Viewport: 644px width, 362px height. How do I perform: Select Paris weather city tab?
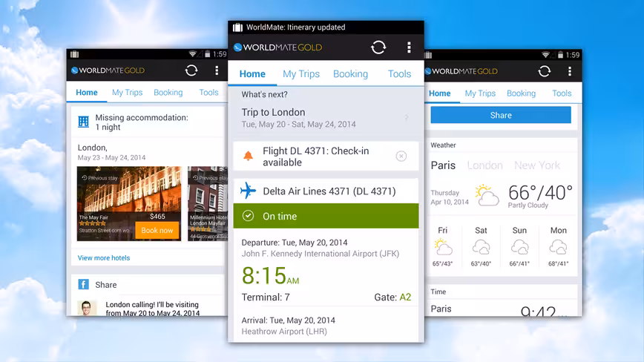[x=443, y=165]
